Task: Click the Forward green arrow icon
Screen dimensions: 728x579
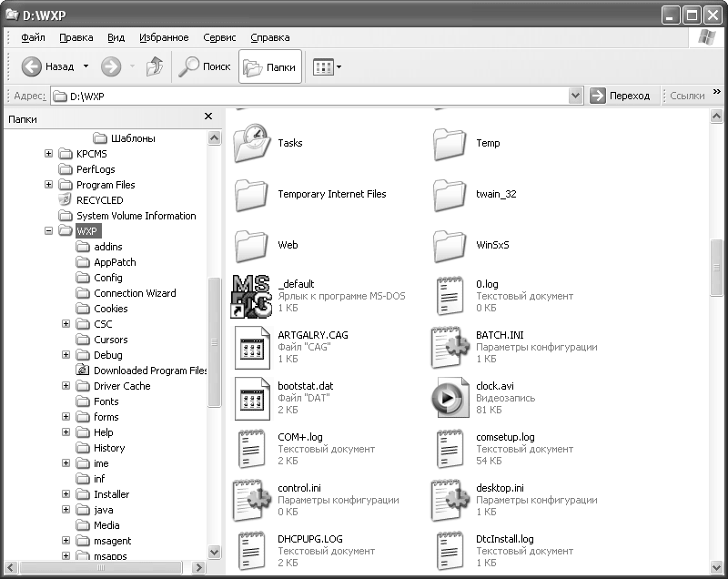Action: coord(111,66)
